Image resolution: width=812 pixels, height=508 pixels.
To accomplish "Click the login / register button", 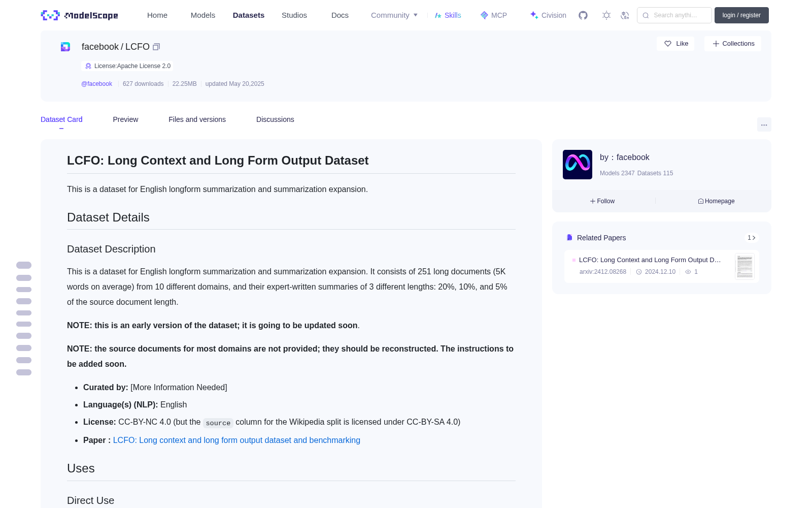I will pos(741,15).
